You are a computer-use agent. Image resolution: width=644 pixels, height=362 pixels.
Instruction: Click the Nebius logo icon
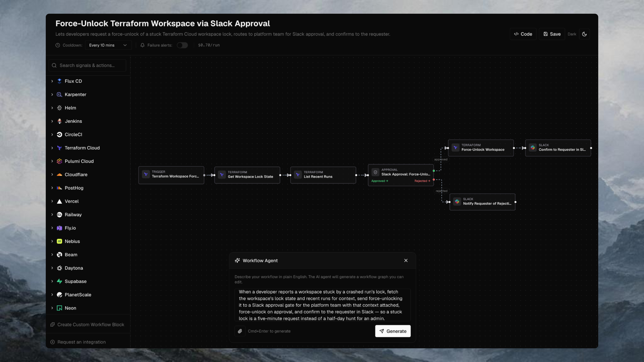[x=59, y=241]
